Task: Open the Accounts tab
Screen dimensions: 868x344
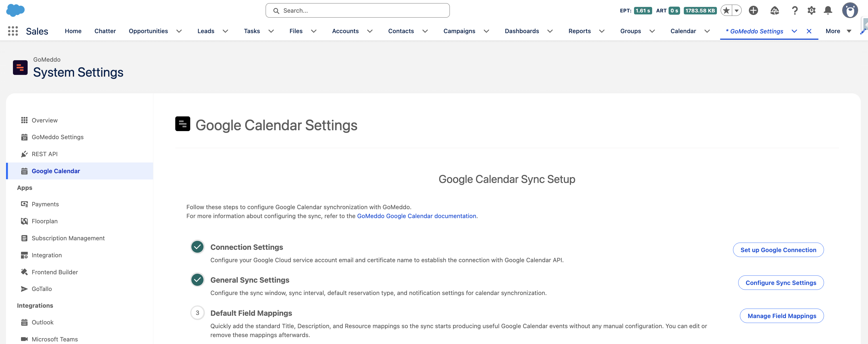Action: (x=345, y=31)
